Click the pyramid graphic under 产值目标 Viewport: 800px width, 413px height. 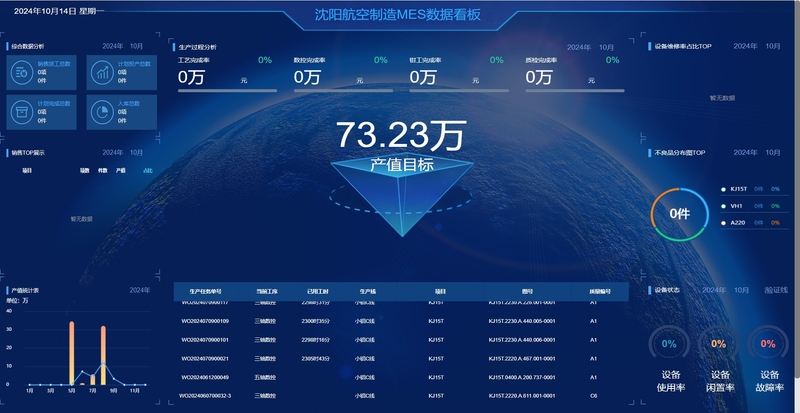point(402,197)
